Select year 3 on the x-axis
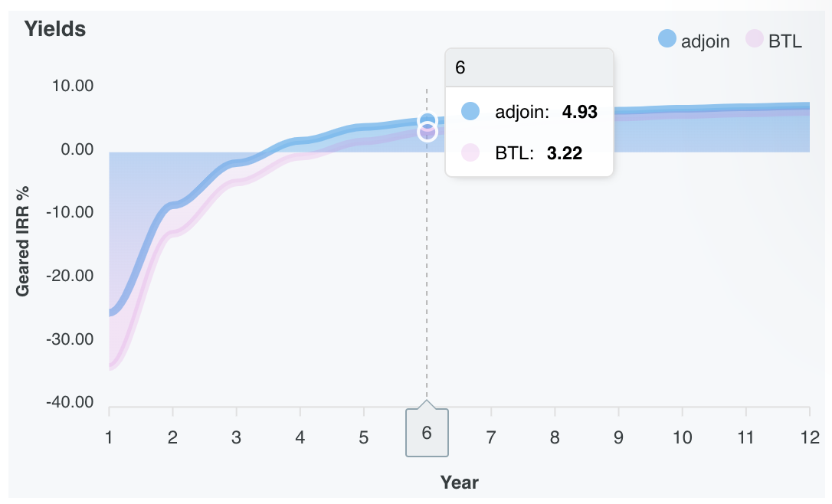The image size is (832, 504). pyautogui.click(x=237, y=437)
